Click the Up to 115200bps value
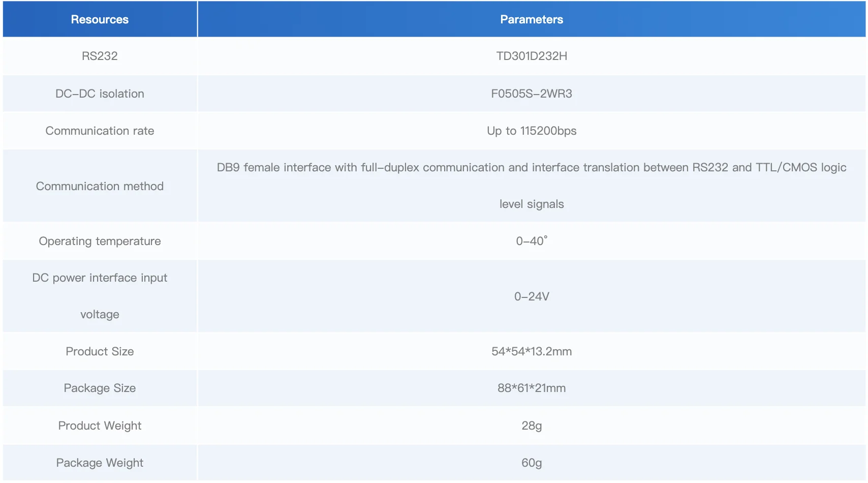The width and height of the screenshot is (868, 483). (532, 131)
